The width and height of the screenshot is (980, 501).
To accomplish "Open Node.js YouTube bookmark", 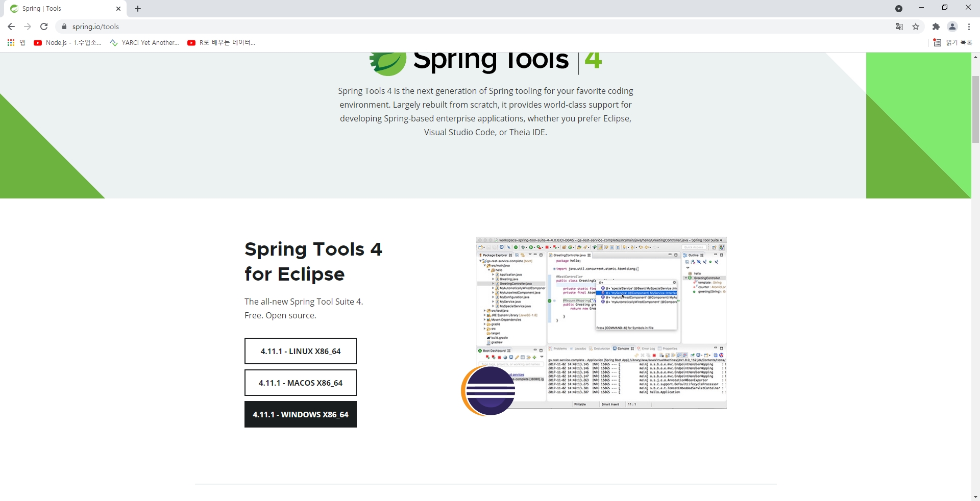I will tap(67, 43).
